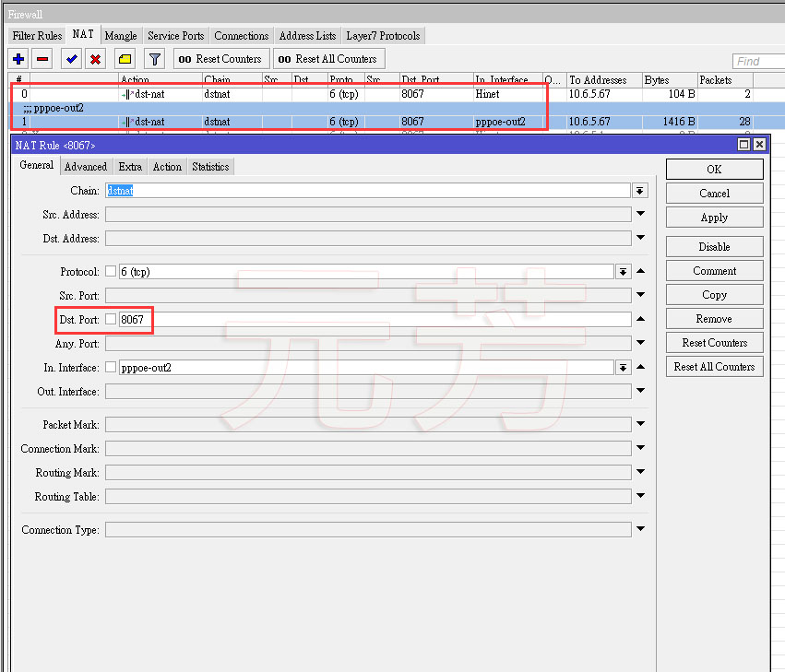Expand the Src. Port field
This screenshot has width=785, height=672.
pos(641,295)
